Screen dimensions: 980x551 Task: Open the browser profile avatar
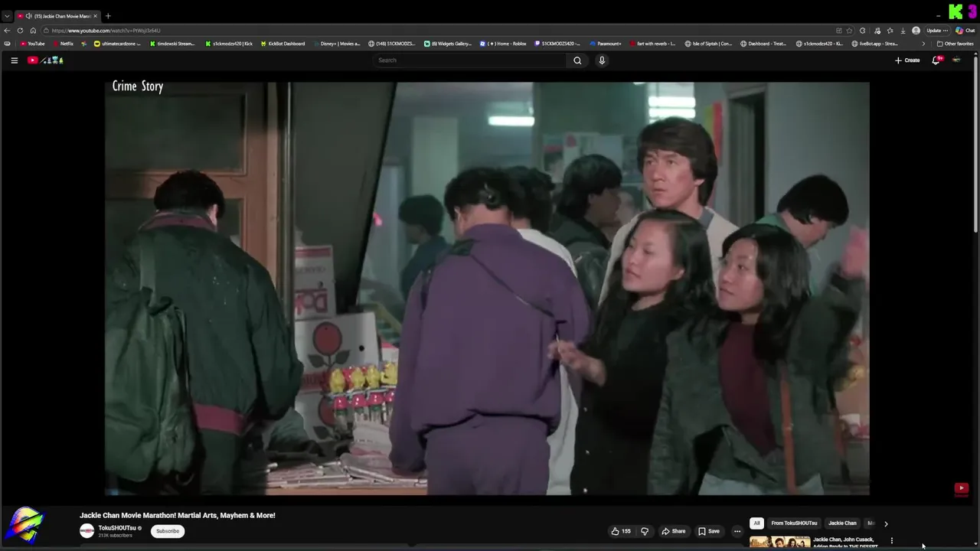[916, 31]
